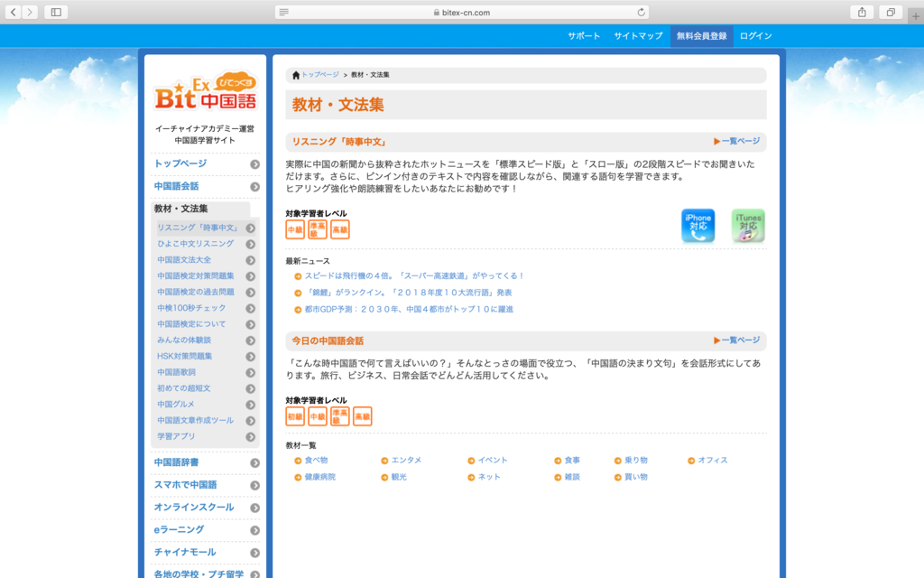Reload the page with the refresh icon
924x578 pixels.
(x=642, y=12)
